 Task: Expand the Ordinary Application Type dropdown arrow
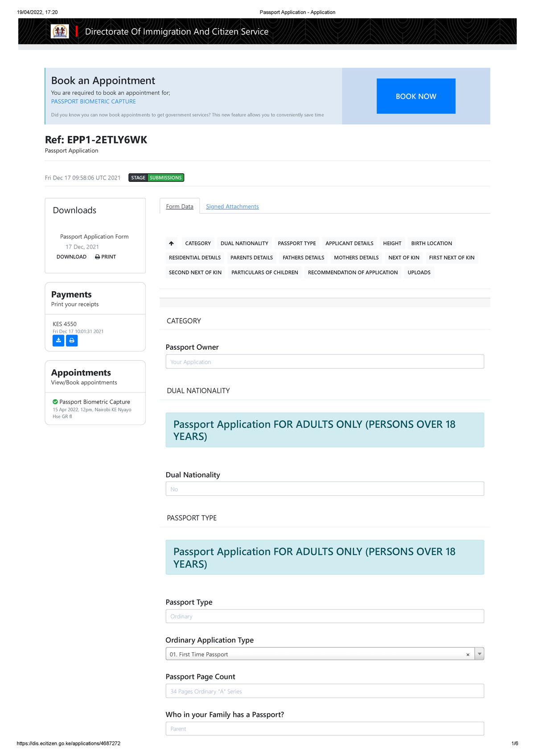pos(479,654)
